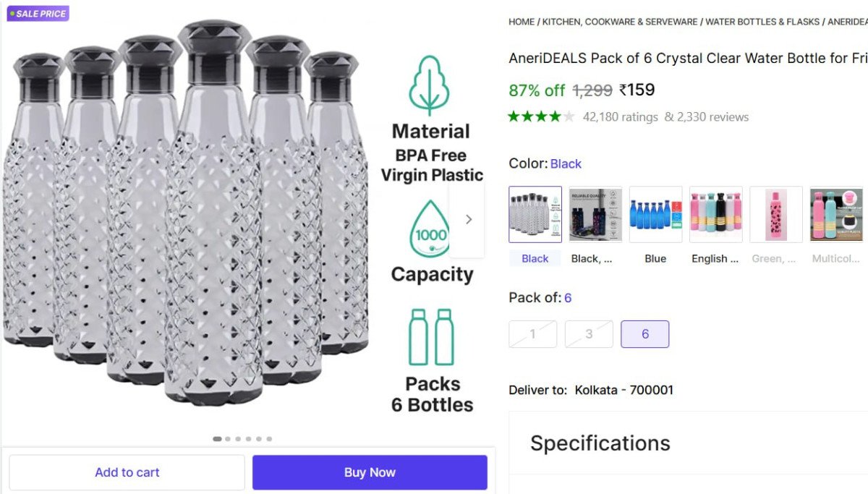The image size is (868, 494).
Task: Choose the Multicolor bottle thumbnail
Action: pyautogui.click(x=836, y=214)
